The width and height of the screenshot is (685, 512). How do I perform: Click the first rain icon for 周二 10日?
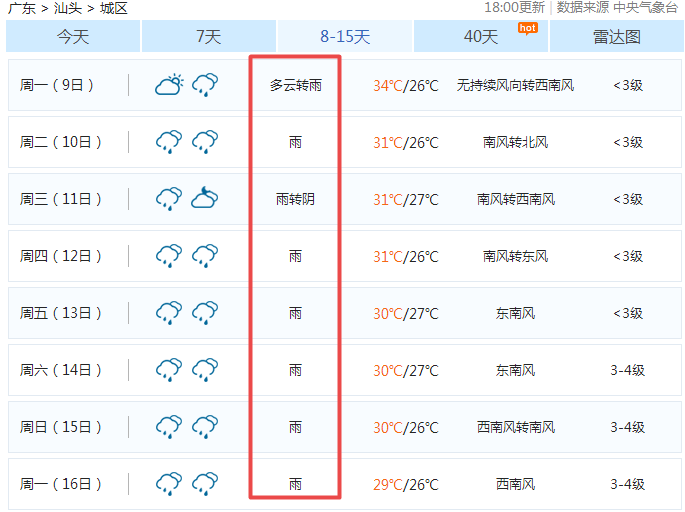169,142
